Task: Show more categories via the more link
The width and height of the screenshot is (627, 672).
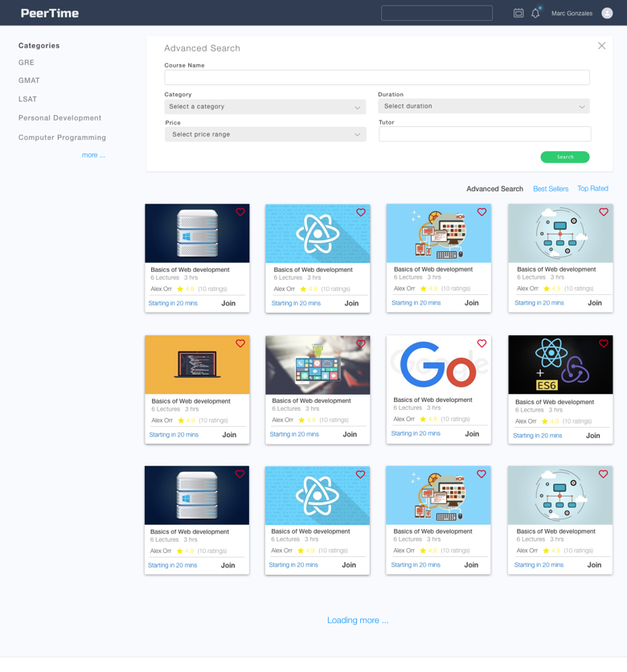Action: [x=93, y=155]
